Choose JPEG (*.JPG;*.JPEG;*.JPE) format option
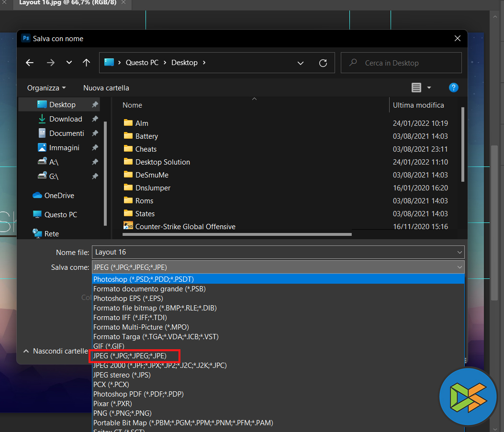The height and width of the screenshot is (432, 504). (130, 355)
